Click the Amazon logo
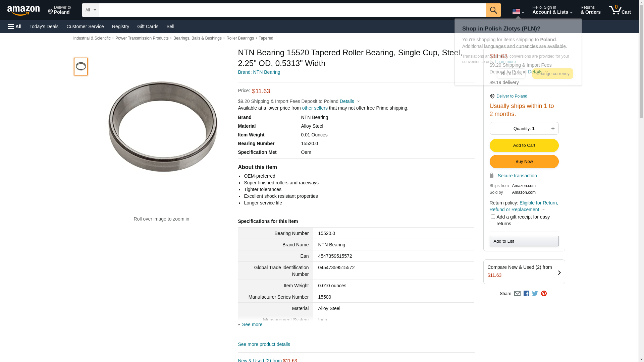Image resolution: width=644 pixels, height=362 pixels. click(23, 10)
